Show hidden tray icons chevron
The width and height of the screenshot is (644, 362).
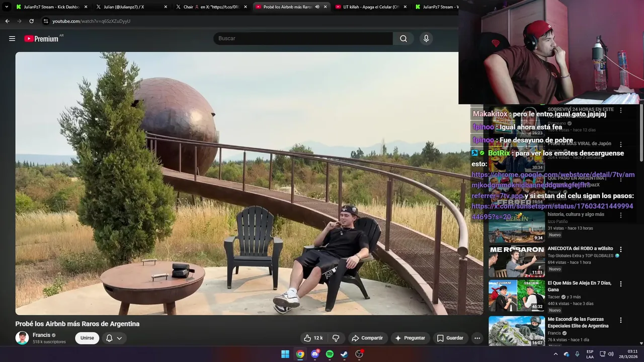tap(555, 354)
